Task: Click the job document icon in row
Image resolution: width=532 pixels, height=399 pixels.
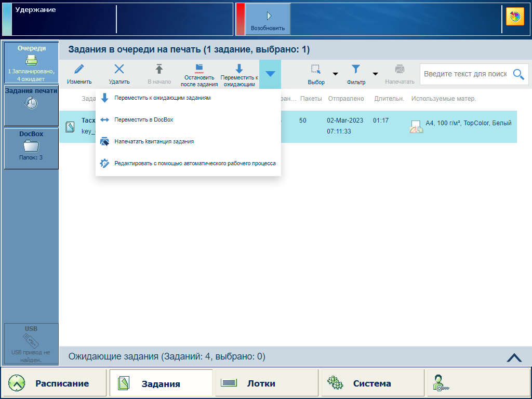Action: coord(70,127)
